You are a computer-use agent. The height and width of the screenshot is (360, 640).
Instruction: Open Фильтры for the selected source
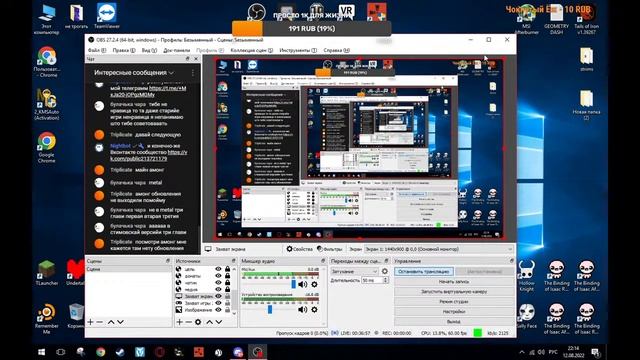330,249
